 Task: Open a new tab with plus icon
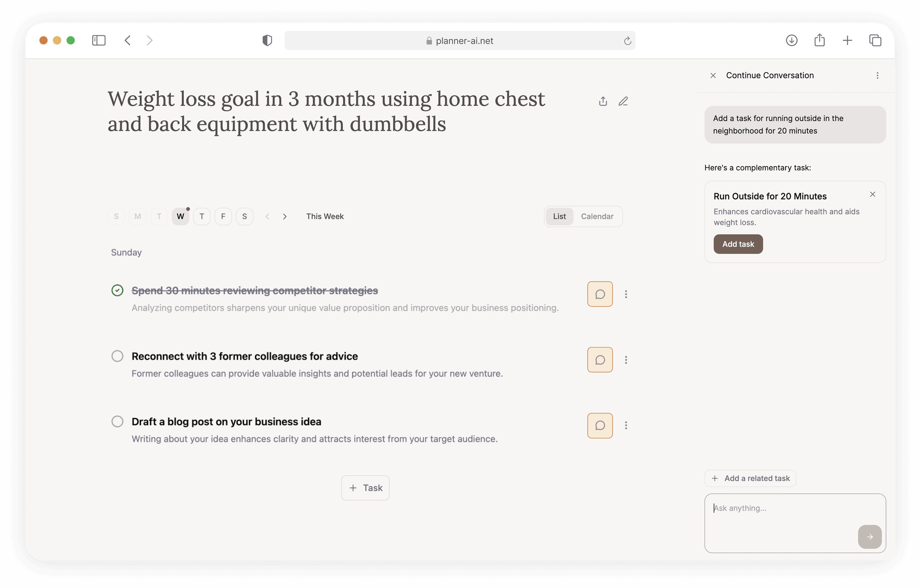pos(847,40)
